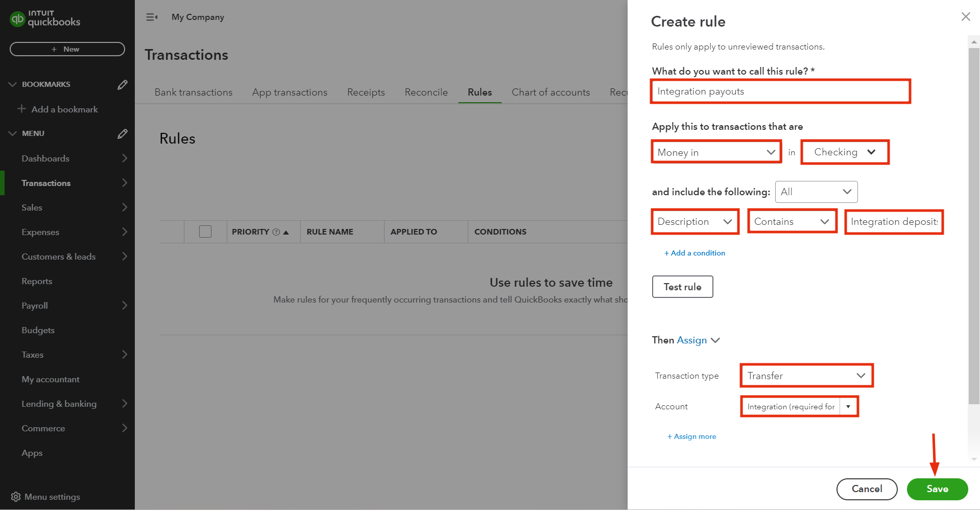Click the pencil icon next to Bookmarks
980x510 pixels.
point(123,84)
